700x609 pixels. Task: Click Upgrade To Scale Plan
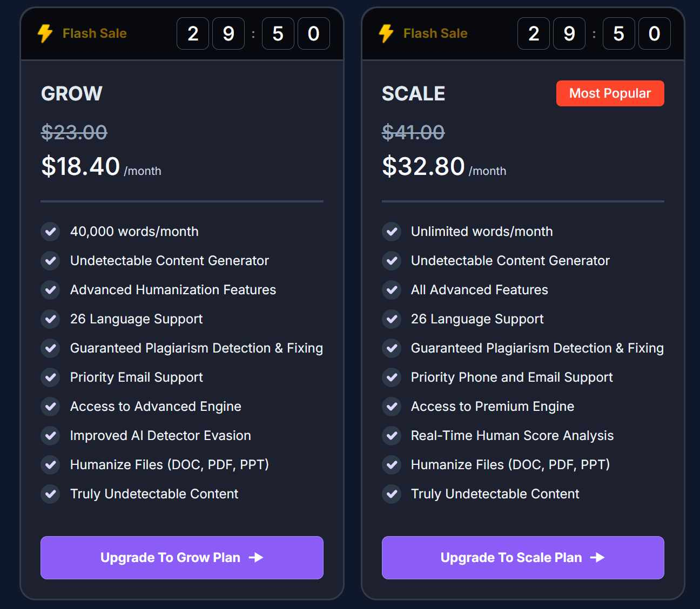522,558
